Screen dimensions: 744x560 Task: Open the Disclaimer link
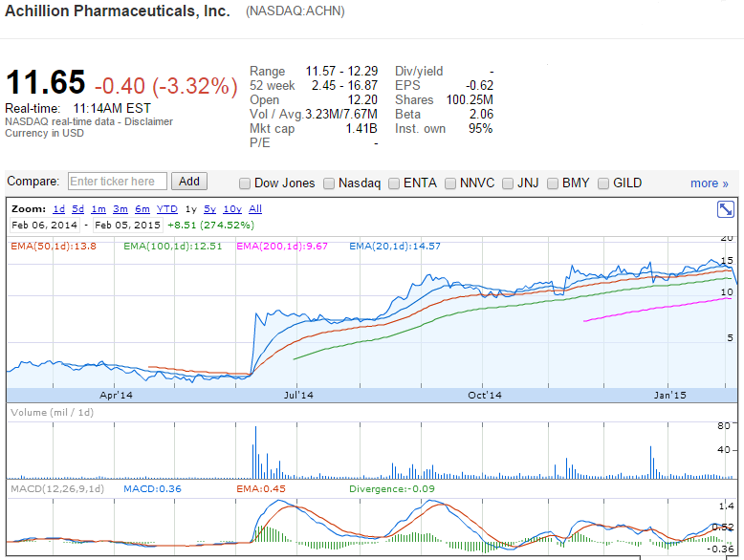coord(148,121)
